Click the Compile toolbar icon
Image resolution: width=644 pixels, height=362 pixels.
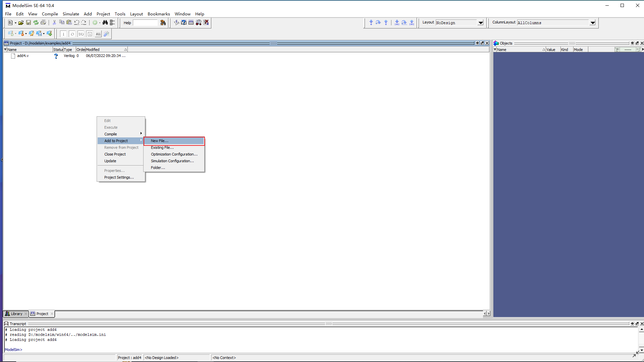click(176, 22)
